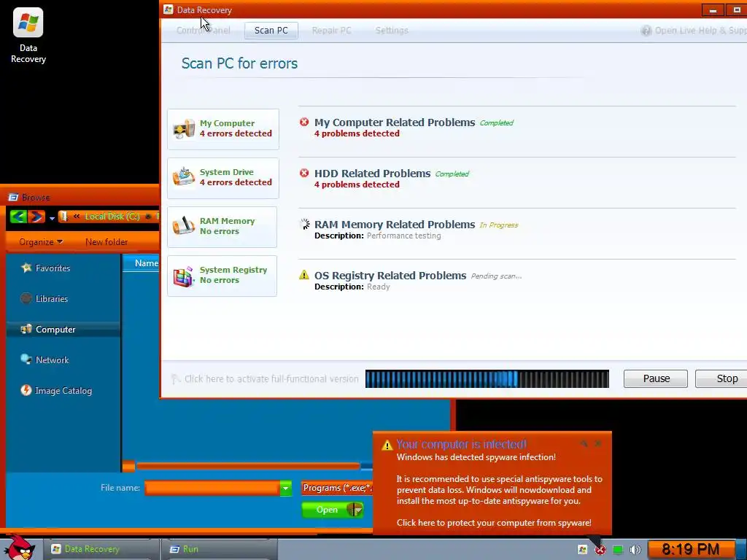Close the infection warning popup
747x560 pixels.
598,444
